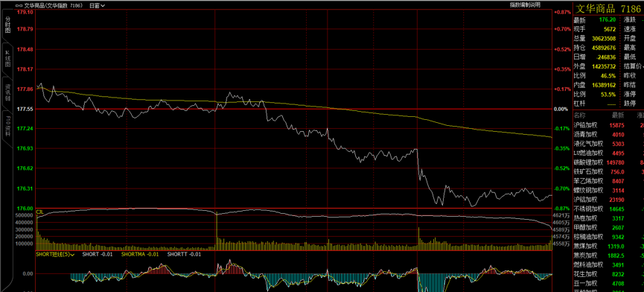Select the 甲醇加权 row
This screenshot has width=644, height=292.
tap(609, 227)
